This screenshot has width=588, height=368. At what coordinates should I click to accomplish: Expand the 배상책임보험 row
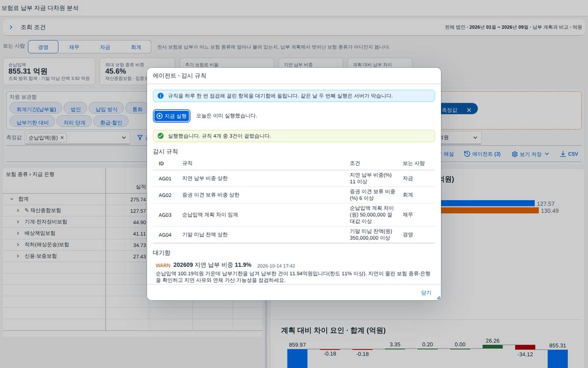click(x=18, y=234)
